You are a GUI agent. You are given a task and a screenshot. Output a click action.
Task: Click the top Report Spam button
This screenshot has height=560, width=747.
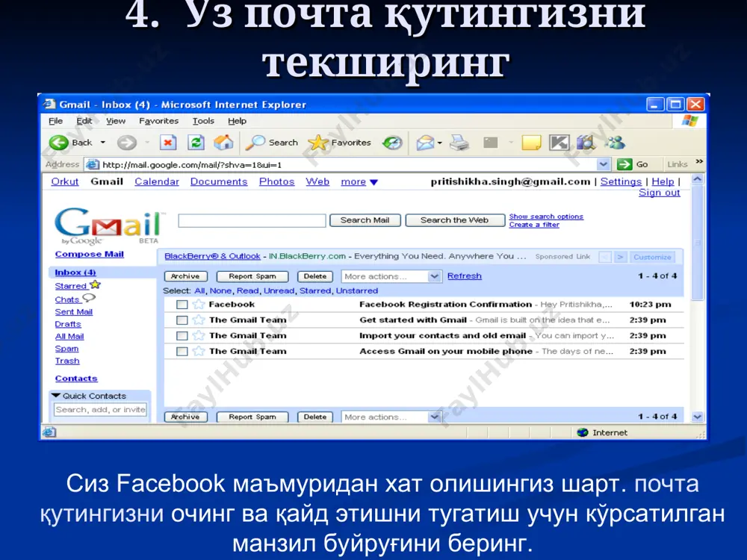coord(252,276)
